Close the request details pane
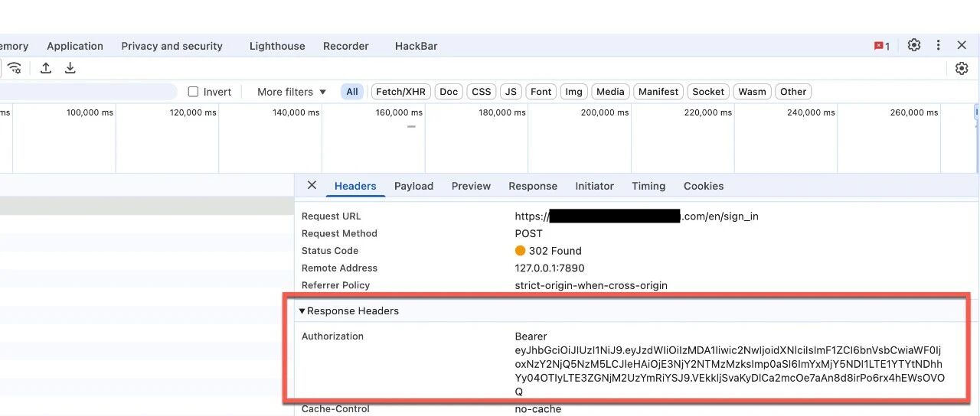This screenshot has height=416, width=980. coord(312,185)
